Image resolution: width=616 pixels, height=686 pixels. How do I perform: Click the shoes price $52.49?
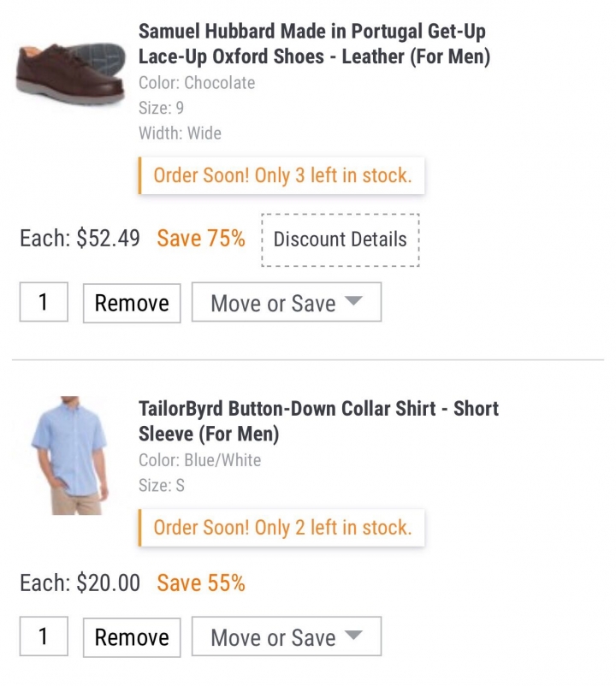coord(108,239)
